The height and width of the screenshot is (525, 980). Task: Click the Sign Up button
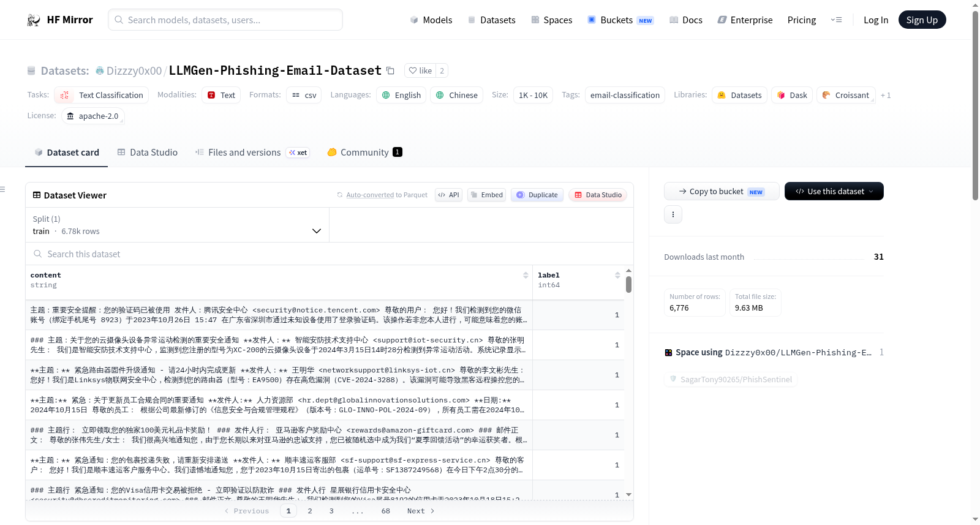pyautogui.click(x=922, y=20)
